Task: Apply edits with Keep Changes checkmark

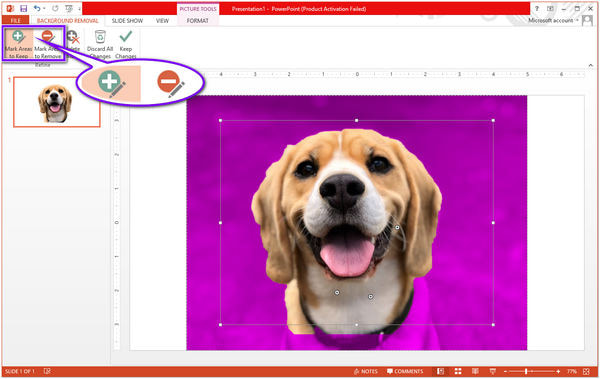Action: [126, 44]
